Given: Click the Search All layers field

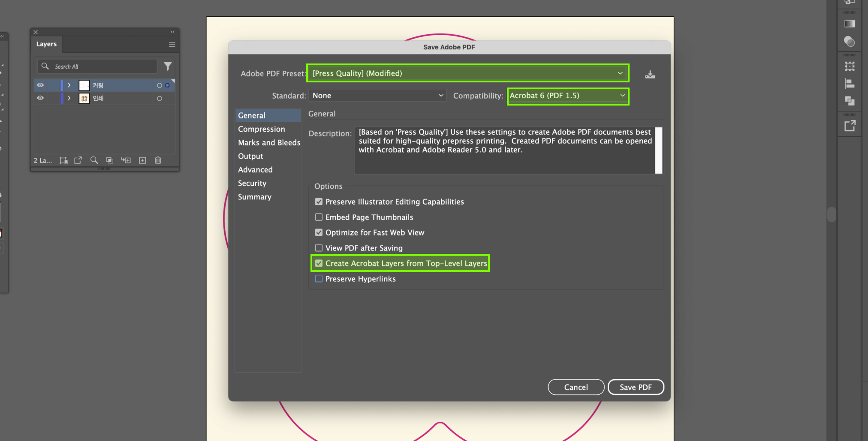Looking at the screenshot, I should coord(97,66).
